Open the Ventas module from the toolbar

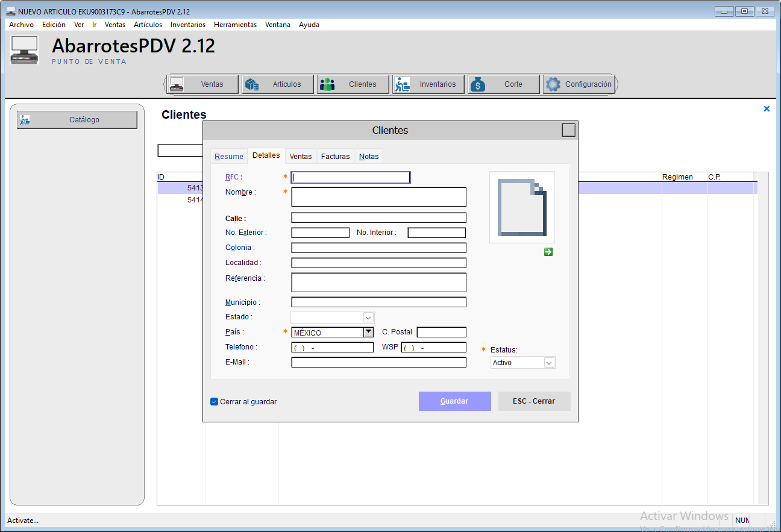[x=204, y=84]
